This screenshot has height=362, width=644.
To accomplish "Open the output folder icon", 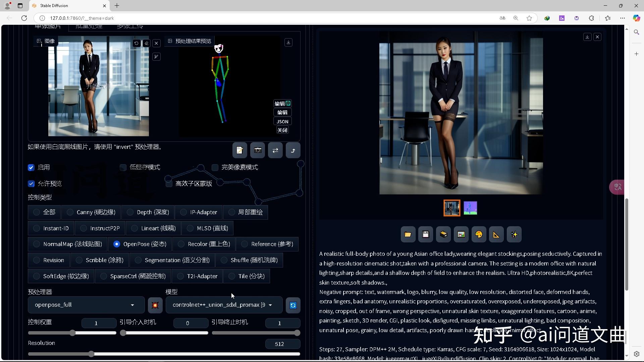I will (x=408, y=234).
